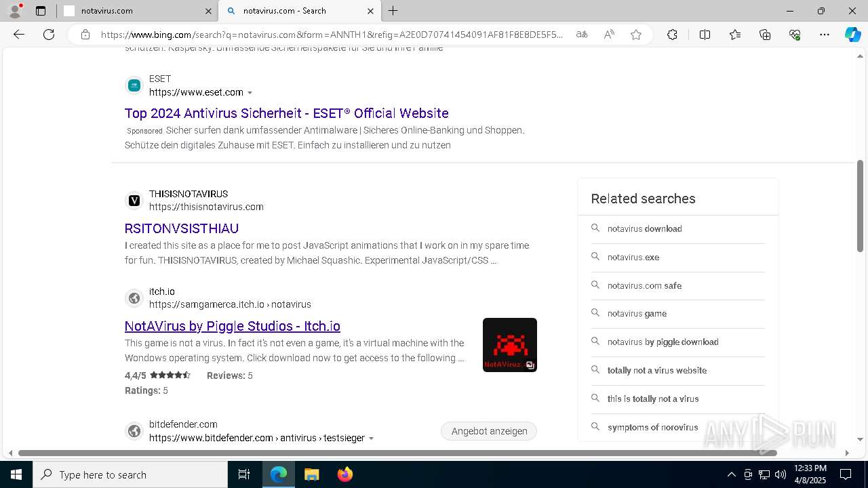Show hidden system tray icons

click(731, 474)
